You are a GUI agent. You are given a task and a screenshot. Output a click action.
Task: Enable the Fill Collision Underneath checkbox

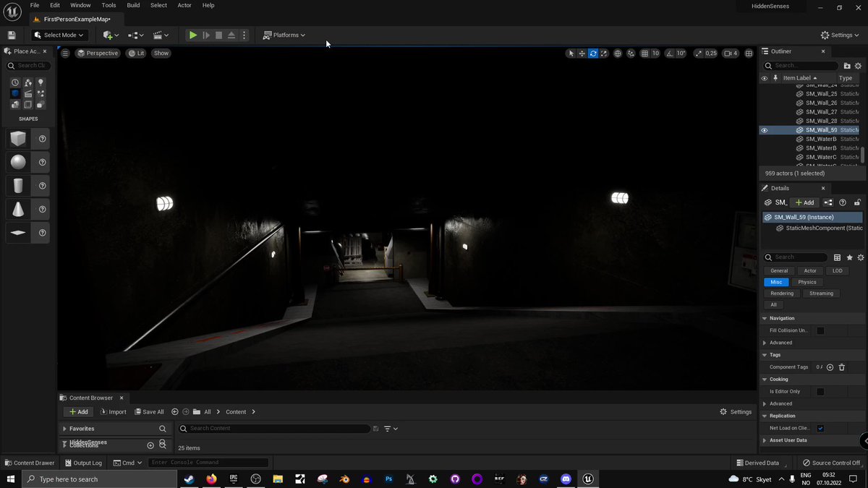820,330
